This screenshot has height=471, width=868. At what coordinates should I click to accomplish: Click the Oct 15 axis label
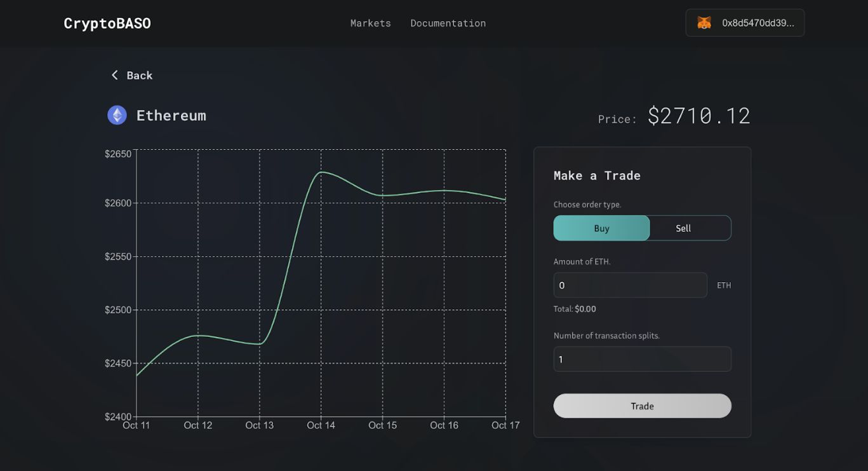tap(383, 425)
